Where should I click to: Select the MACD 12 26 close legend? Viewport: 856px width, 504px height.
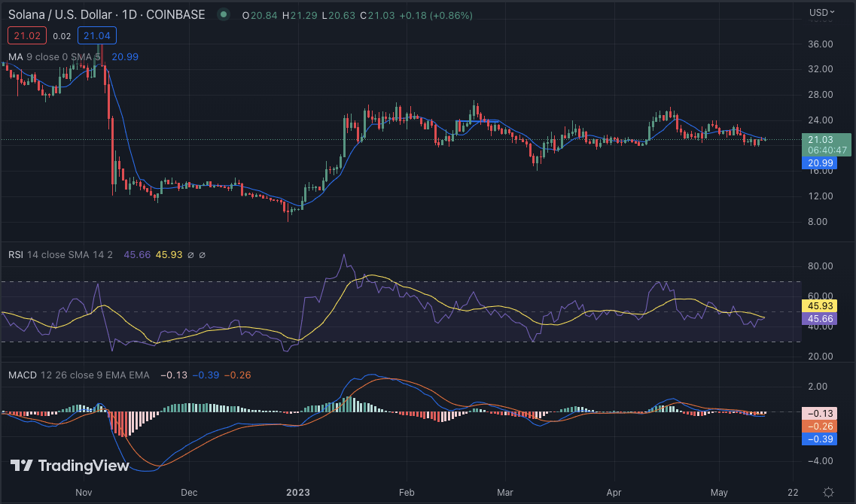coord(78,375)
